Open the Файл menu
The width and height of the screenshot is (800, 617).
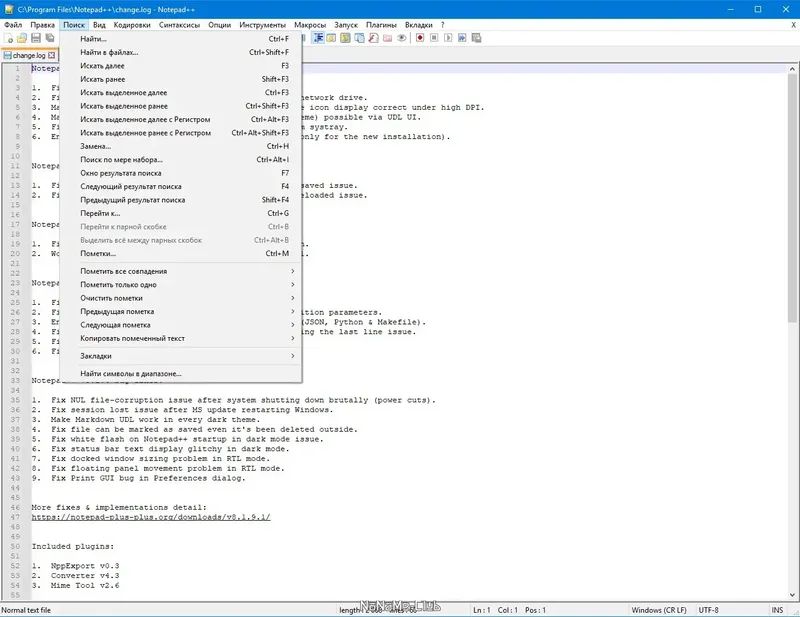pyautogui.click(x=13, y=24)
